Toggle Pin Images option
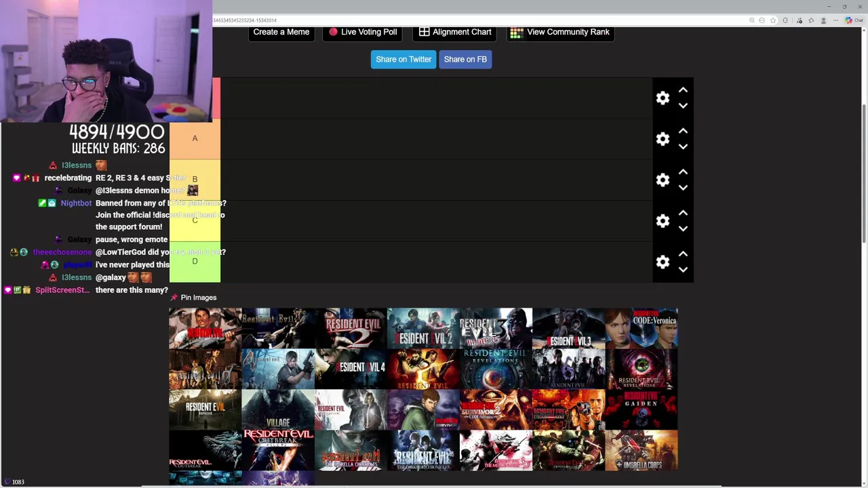 pos(194,298)
